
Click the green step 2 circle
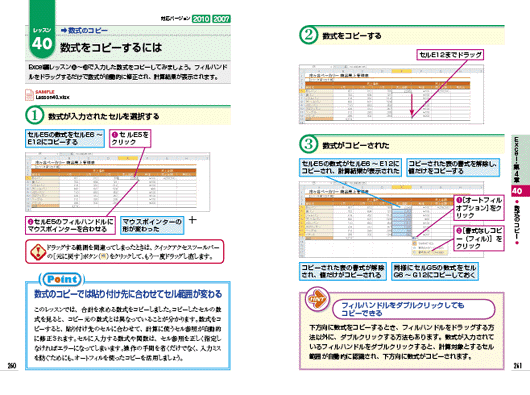308,35
